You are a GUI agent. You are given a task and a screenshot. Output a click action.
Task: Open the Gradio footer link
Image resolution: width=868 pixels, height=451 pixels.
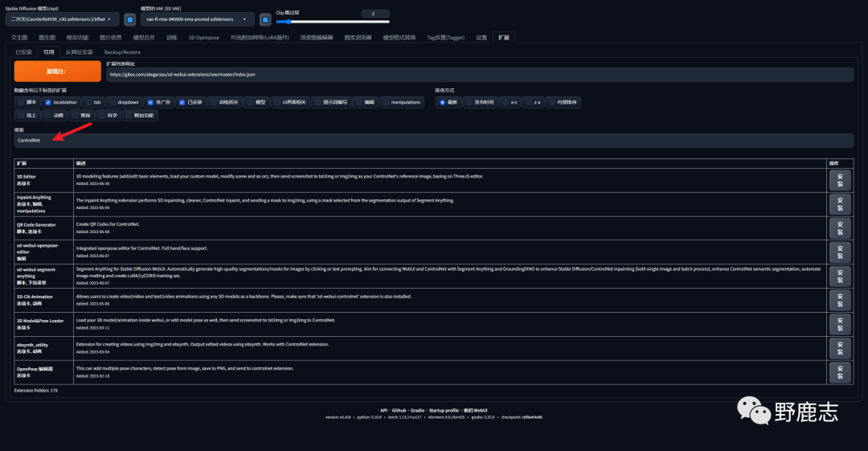coord(417,411)
